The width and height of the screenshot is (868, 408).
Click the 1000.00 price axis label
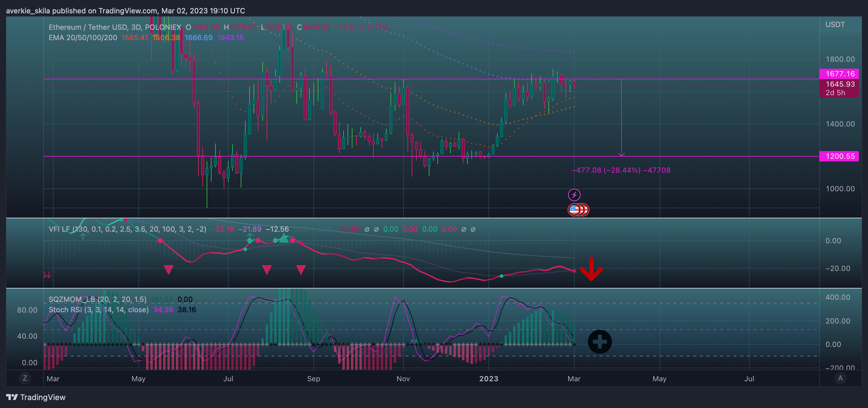840,188
